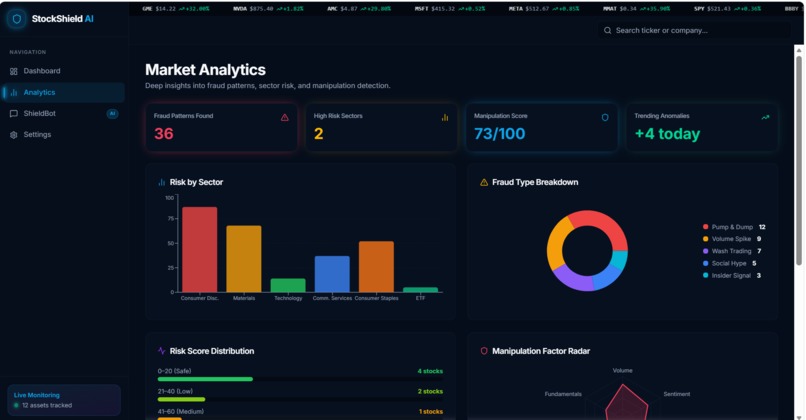
Task: Click the Fundamentals axis label on radar
Action: 563,394
